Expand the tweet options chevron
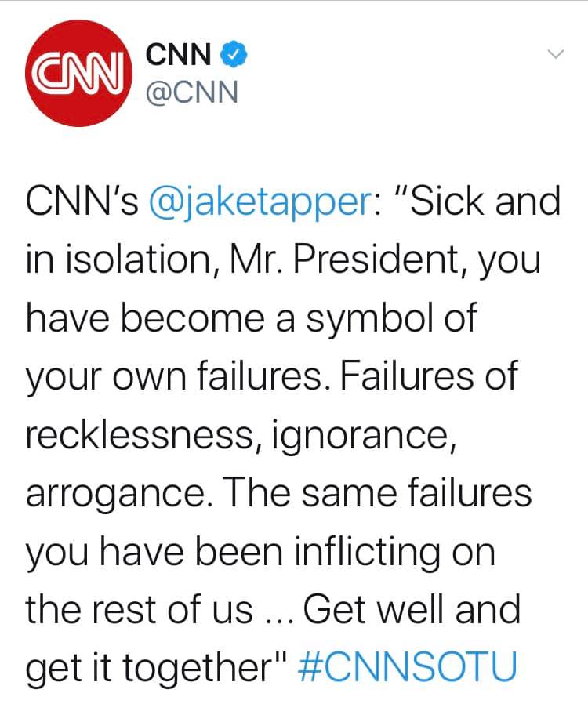This screenshot has height=722, width=588. click(556, 54)
